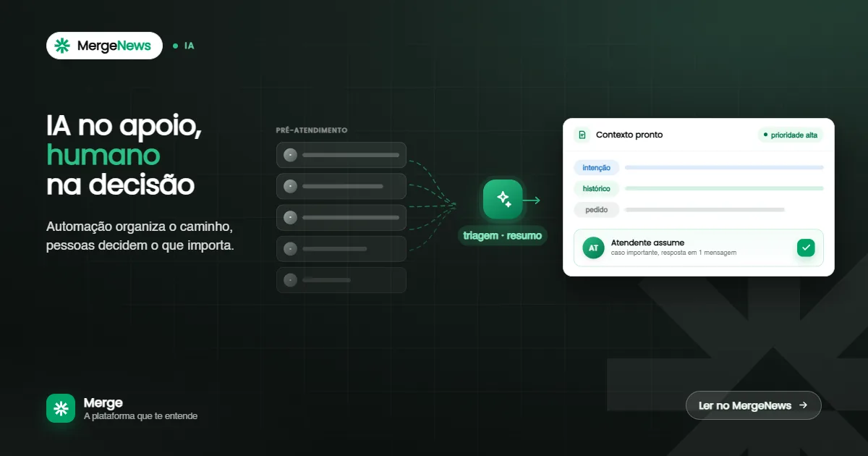The image size is (868, 456).
Task: Select the intenção tag
Action: pos(597,168)
